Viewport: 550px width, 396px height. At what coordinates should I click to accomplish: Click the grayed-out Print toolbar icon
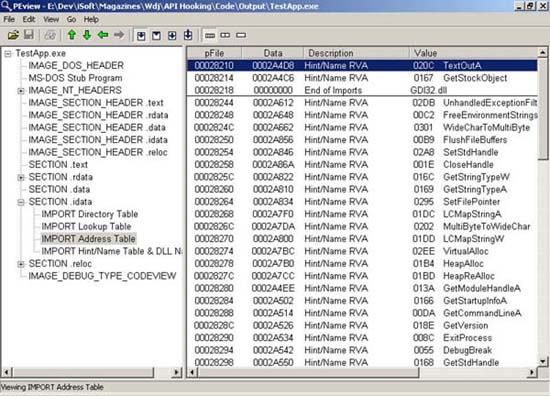tap(50, 35)
